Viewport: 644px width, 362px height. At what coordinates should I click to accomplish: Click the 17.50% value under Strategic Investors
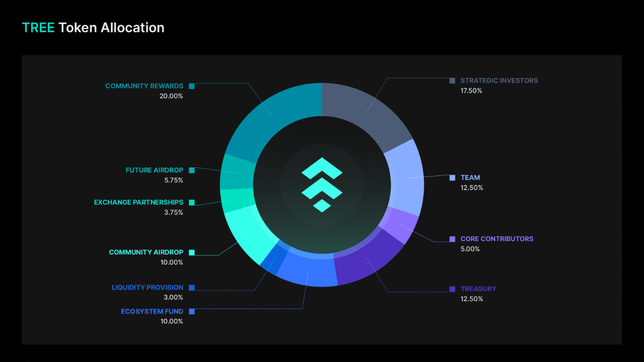pos(471,91)
